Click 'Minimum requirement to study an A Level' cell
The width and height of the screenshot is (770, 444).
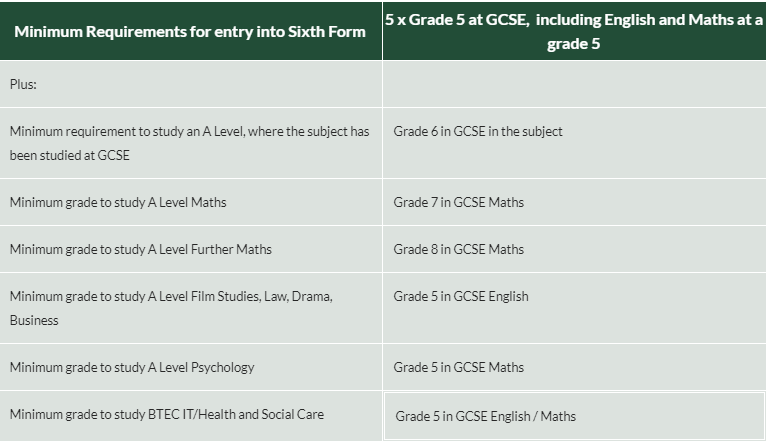point(191,143)
